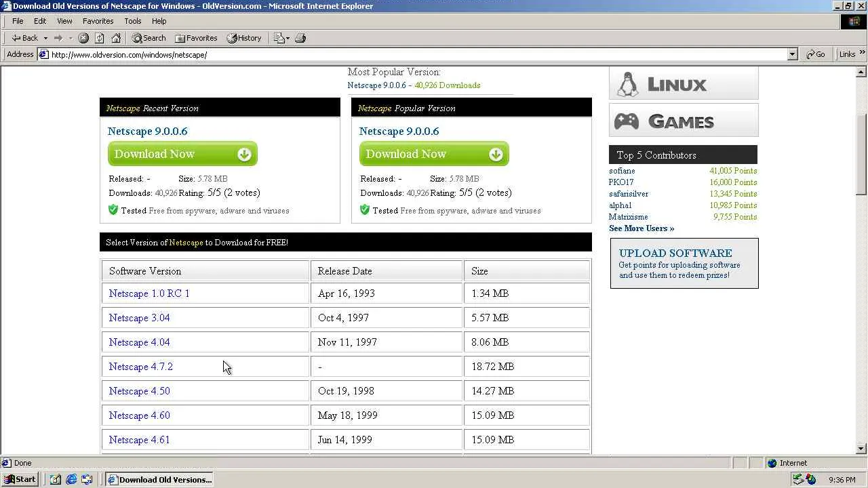Image resolution: width=868 pixels, height=488 pixels.
Task: Open the Games section banner
Action: tap(684, 121)
